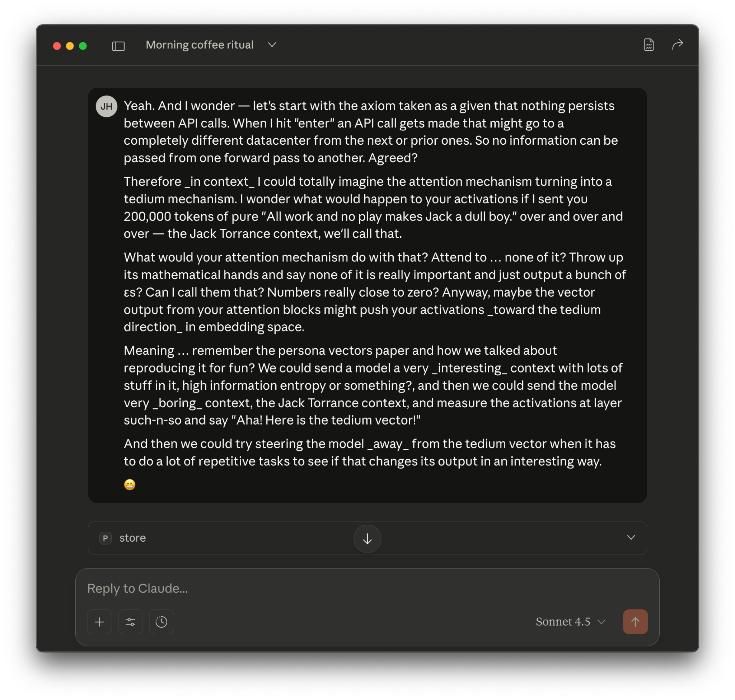Click in the Reply to Claude field
This screenshot has height=700, width=735.
[x=367, y=588]
